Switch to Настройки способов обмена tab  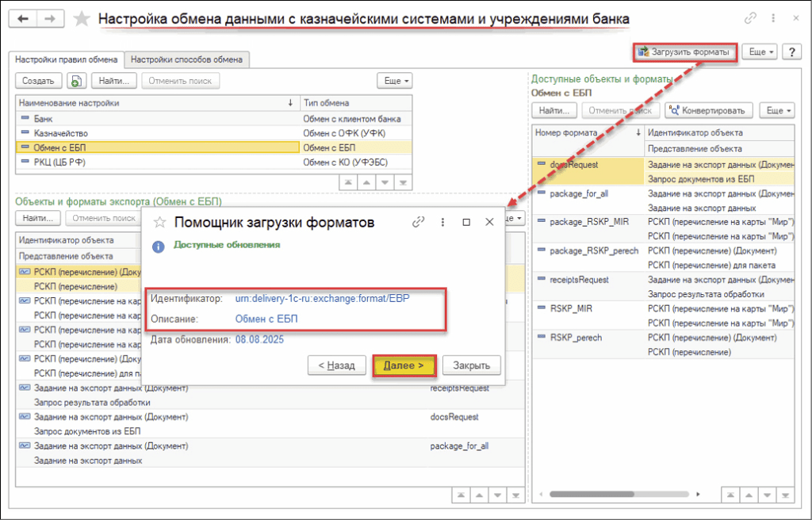188,59
